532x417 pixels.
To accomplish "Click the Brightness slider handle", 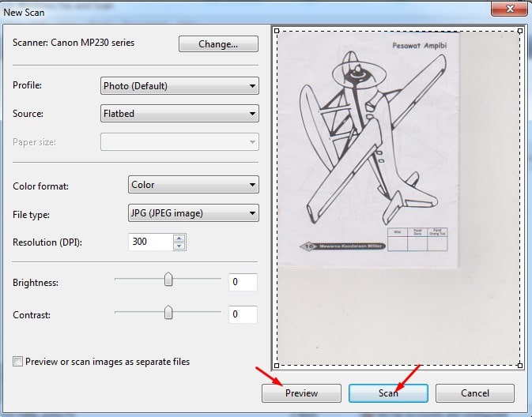I will tap(168, 280).
